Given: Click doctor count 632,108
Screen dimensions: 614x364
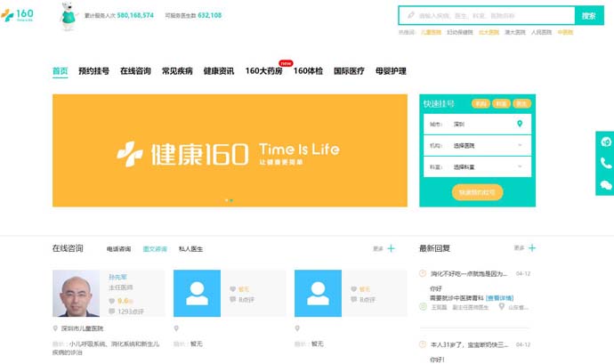Looking at the screenshot, I should click(x=209, y=15).
